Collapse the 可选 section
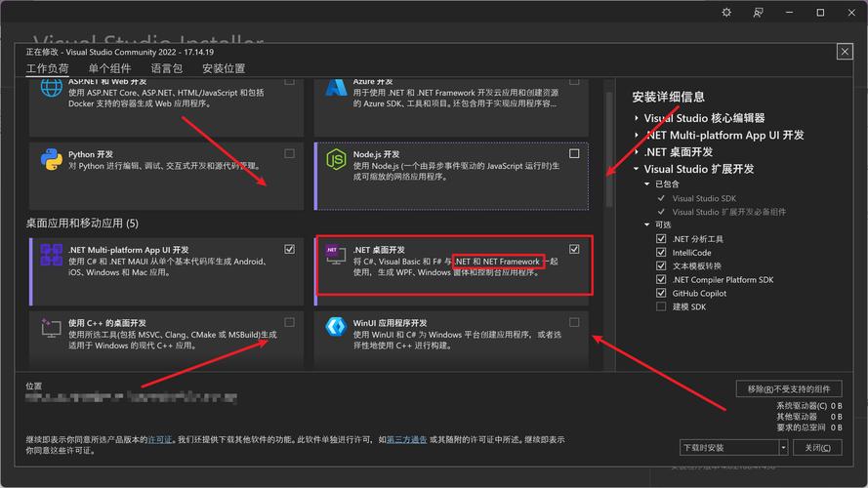 coord(646,224)
